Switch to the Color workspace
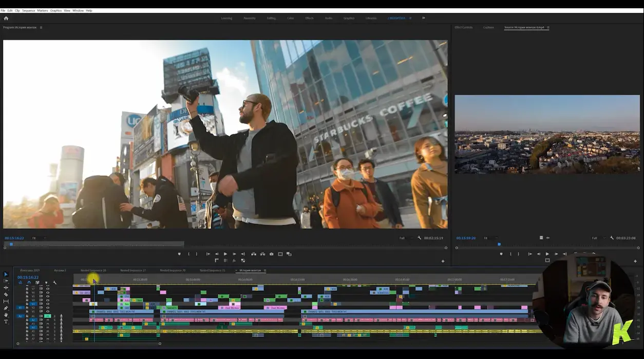644x359 pixels. 291,18
